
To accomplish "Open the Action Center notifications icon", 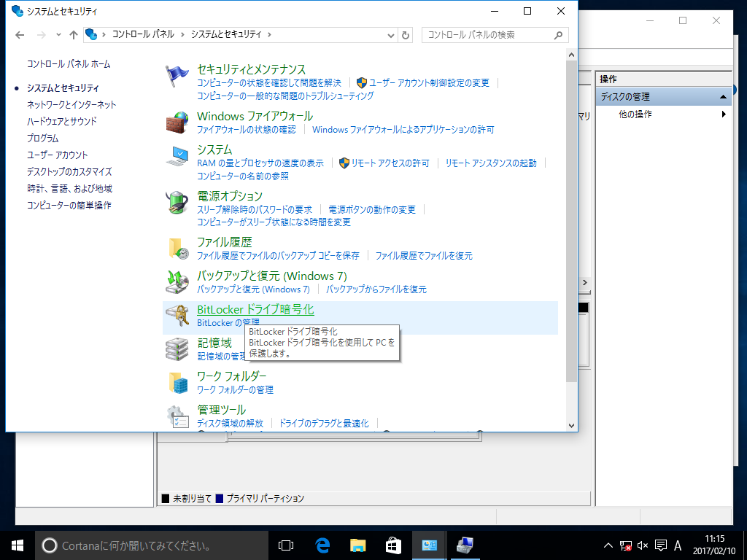I will [661, 545].
